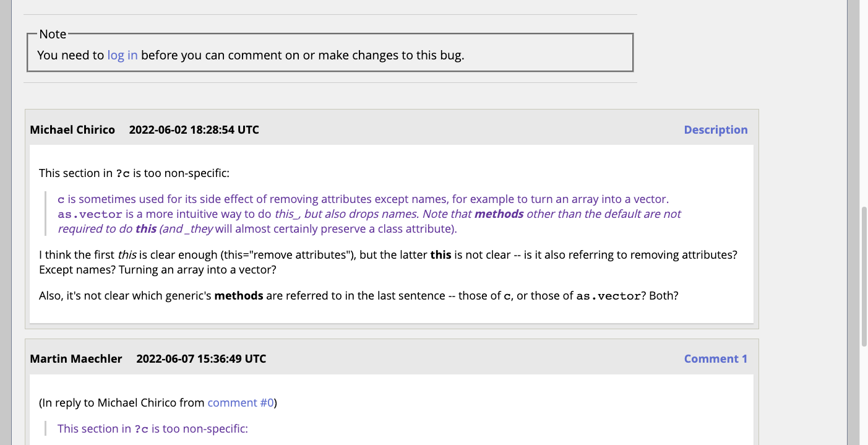Click the "Note" box legend label
Screen dimensions: 868x445
[x=53, y=35]
